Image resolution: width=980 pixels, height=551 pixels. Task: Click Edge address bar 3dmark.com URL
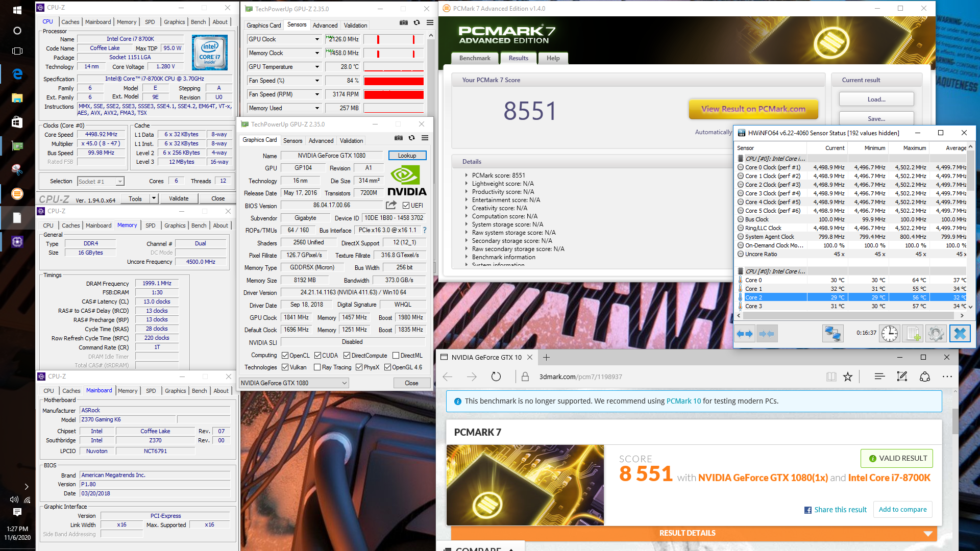pos(580,377)
